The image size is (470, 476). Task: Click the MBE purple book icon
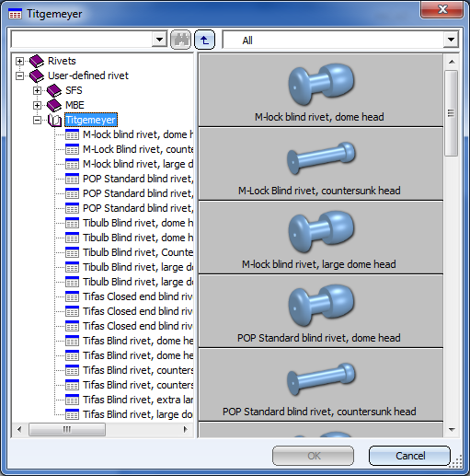pos(54,105)
